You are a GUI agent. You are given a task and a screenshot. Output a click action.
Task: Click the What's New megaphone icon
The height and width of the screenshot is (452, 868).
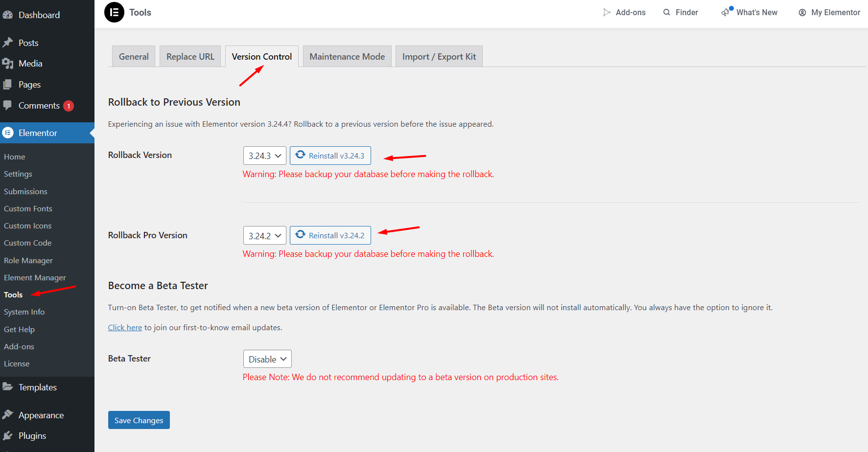coord(727,12)
